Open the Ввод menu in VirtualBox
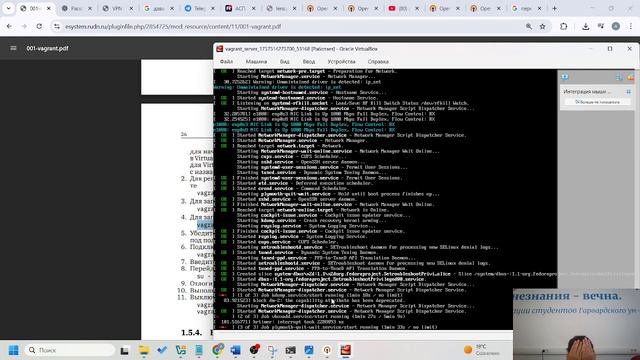640x360 pixels. coord(309,62)
